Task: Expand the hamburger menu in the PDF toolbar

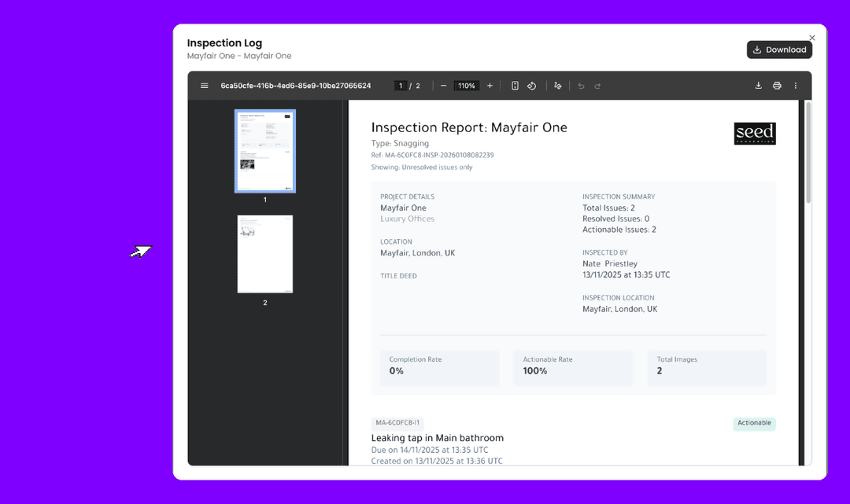Action: [204, 86]
